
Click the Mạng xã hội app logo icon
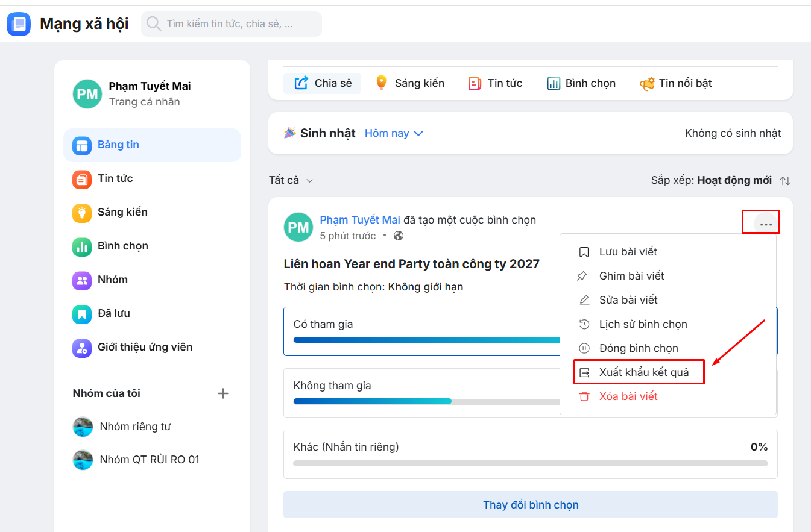point(19,24)
